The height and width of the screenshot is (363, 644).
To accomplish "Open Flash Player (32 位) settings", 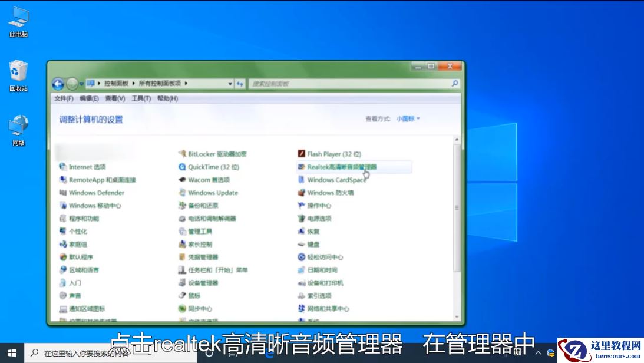I will pos(328,154).
